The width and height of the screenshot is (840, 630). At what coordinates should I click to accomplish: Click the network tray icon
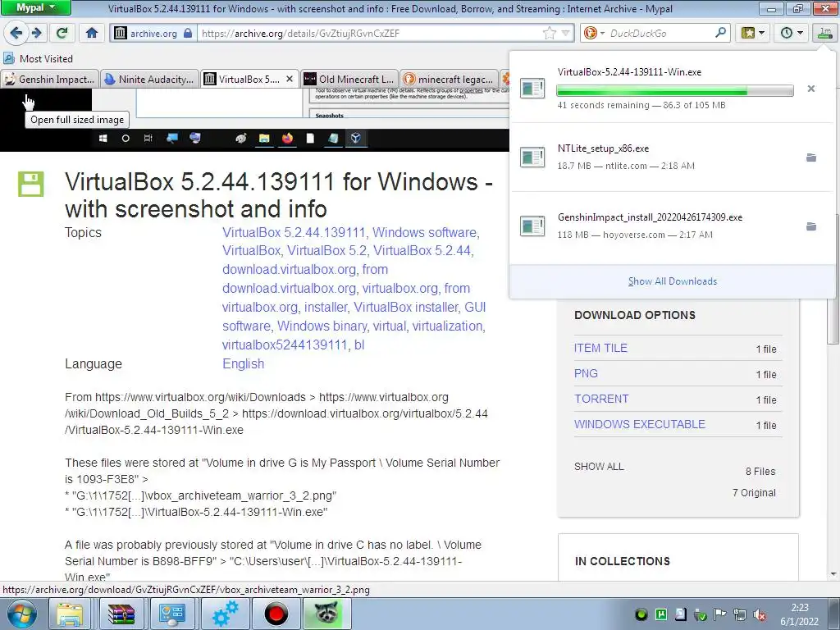pyautogui.click(x=740, y=614)
